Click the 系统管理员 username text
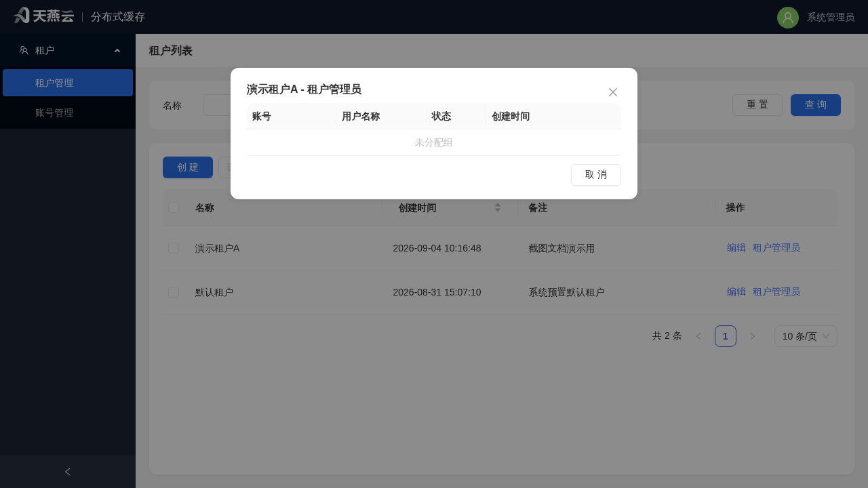868x488 pixels. coord(831,18)
